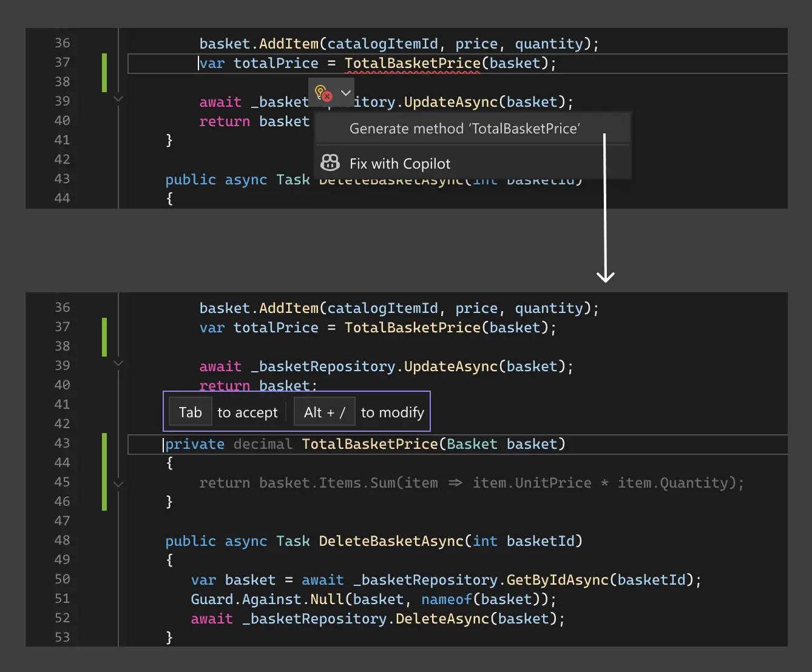This screenshot has width=812, height=672.
Task: Open the lightbulb actions dropdown chevron
Action: (x=345, y=92)
